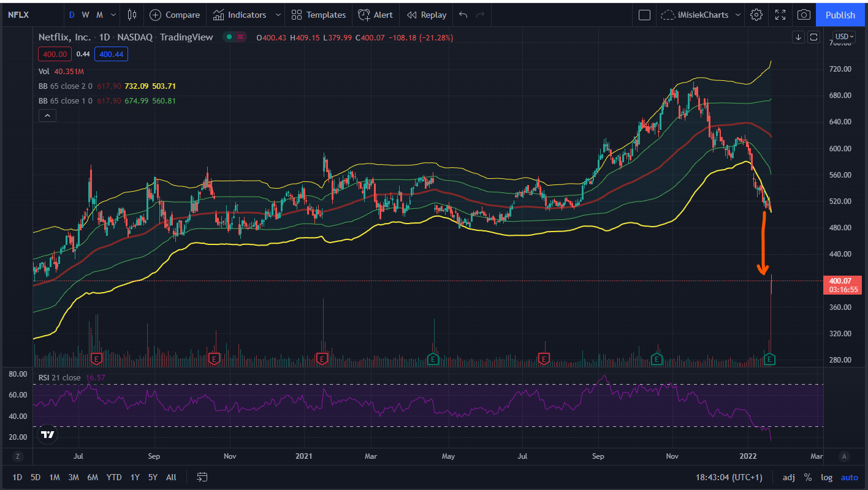Image resolution: width=868 pixels, height=490 pixels.
Task: Redo the chart action
Action: click(480, 15)
